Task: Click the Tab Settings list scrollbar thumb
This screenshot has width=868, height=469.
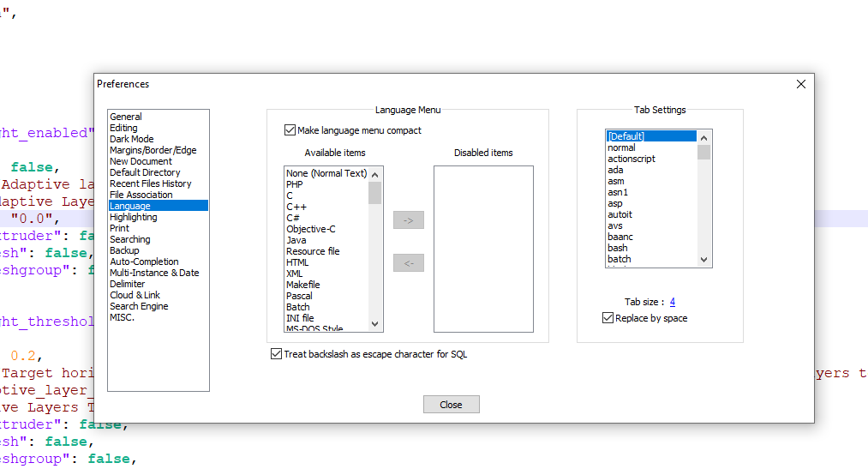Action: point(703,152)
